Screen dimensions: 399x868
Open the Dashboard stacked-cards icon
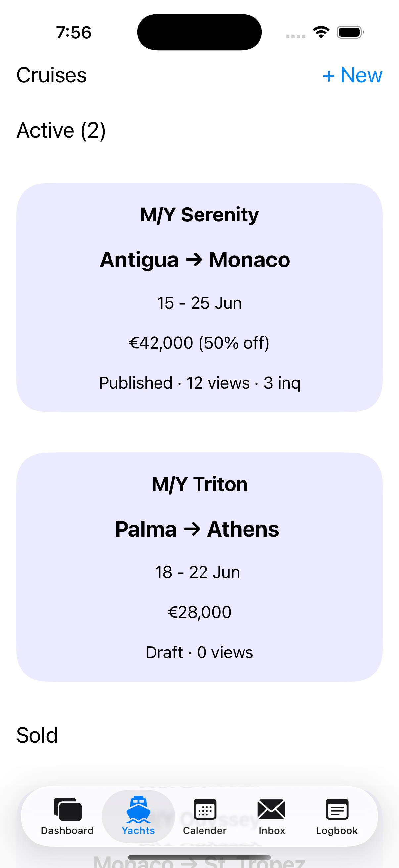[x=67, y=809]
